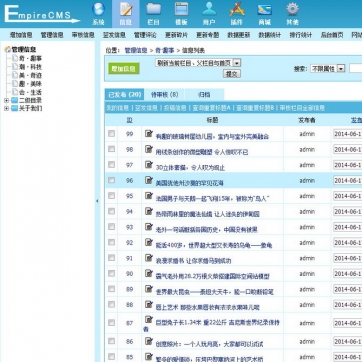
Task: Select 趣·美味 in the column tree
Action: point(30,84)
